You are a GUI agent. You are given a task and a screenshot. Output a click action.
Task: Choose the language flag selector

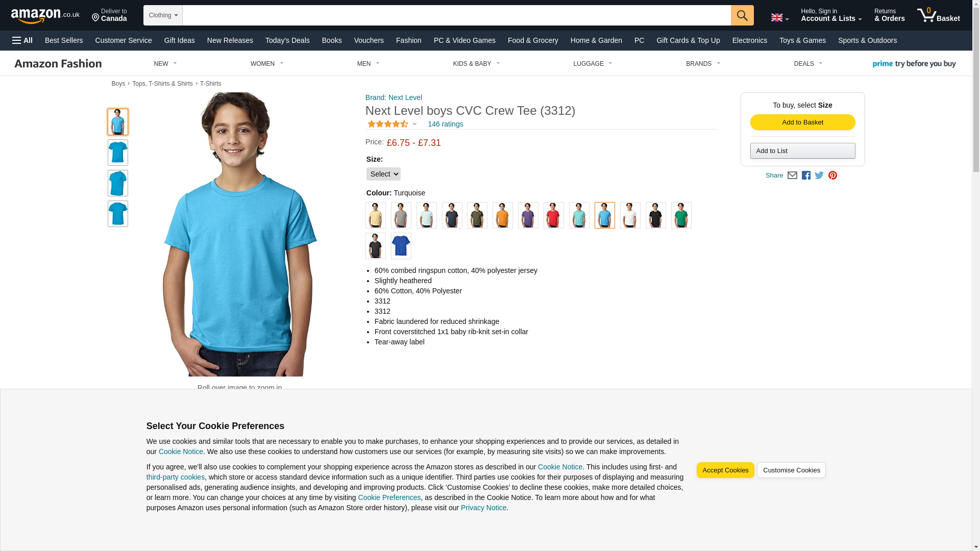[x=779, y=17]
